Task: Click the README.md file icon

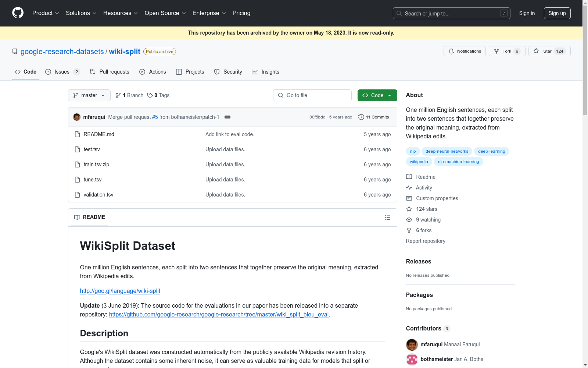Action: click(x=77, y=134)
